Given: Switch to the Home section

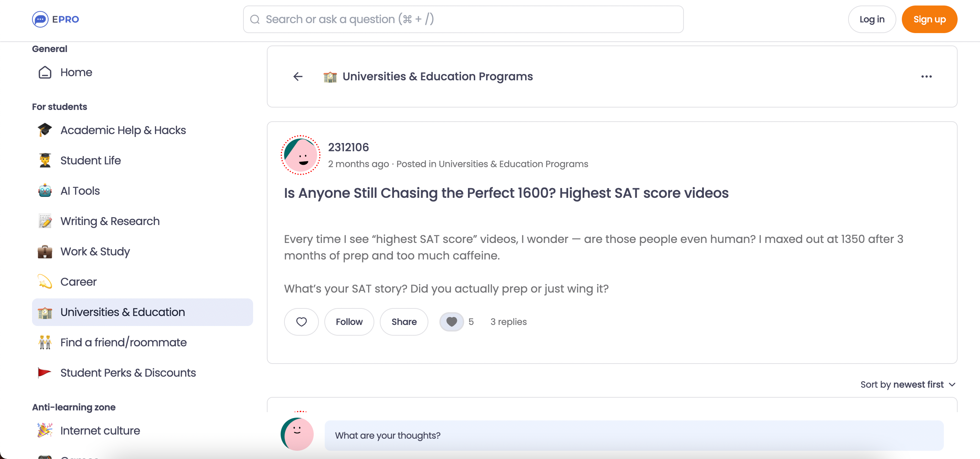Looking at the screenshot, I should point(76,72).
